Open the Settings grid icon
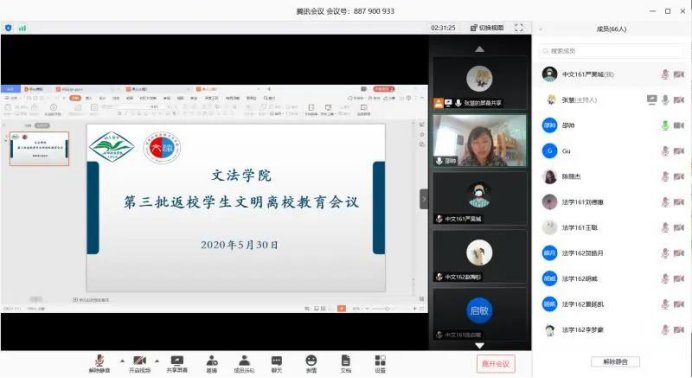The width and height of the screenshot is (692, 378). click(380, 363)
